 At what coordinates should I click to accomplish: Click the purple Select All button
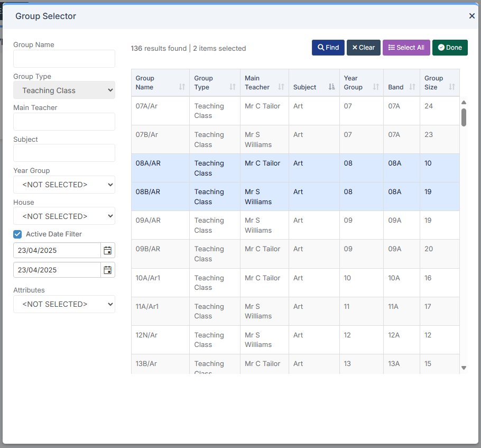(x=406, y=48)
